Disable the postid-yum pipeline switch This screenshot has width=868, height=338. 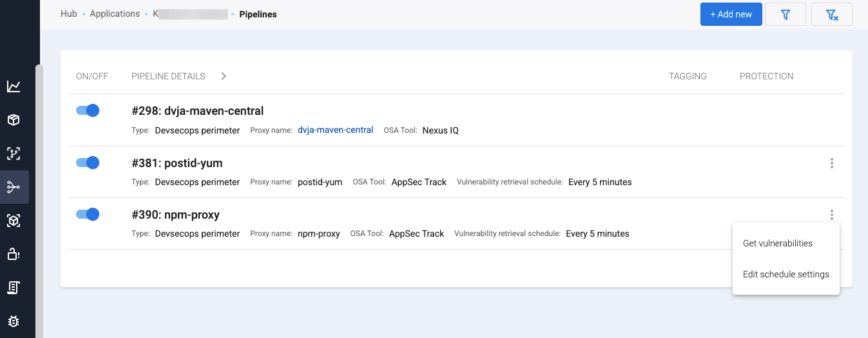(88, 163)
